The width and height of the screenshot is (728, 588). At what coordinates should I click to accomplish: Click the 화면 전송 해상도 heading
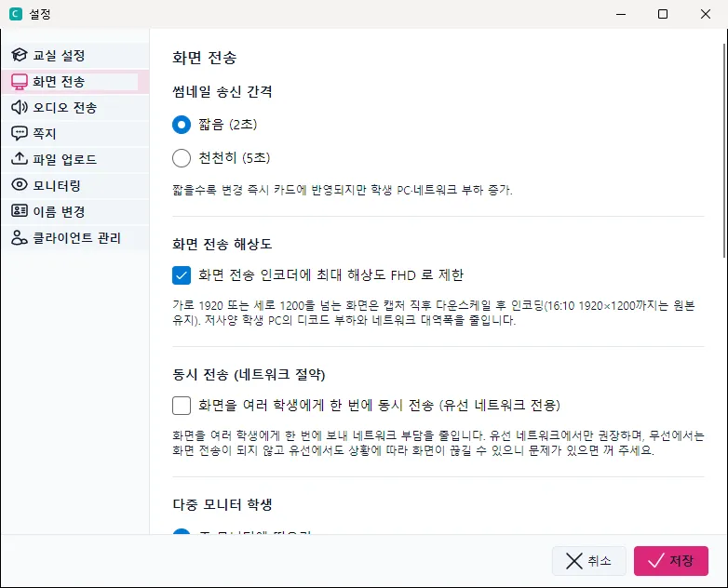(x=222, y=244)
